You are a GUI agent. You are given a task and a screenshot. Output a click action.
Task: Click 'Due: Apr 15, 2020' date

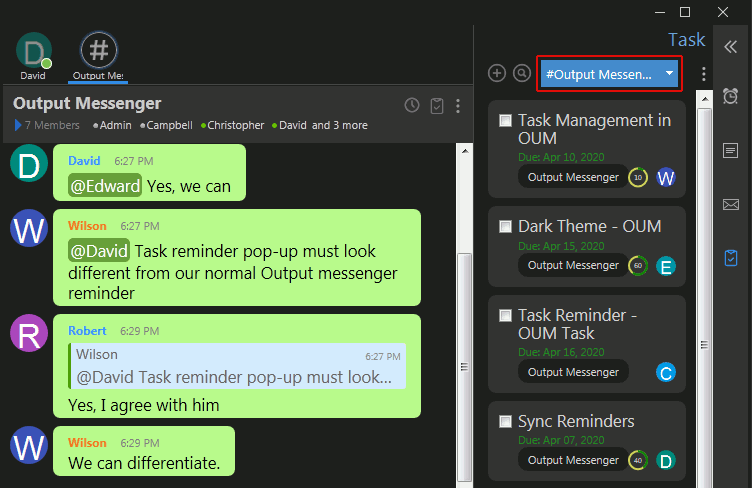[x=561, y=246]
